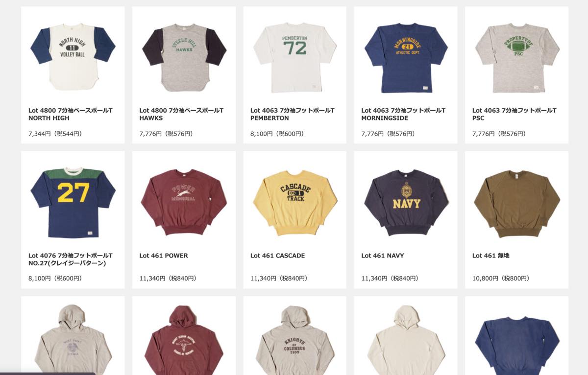Follow the Lot 4063 PEMBERTON title link
The width and height of the screenshot is (588, 375).
point(293,114)
